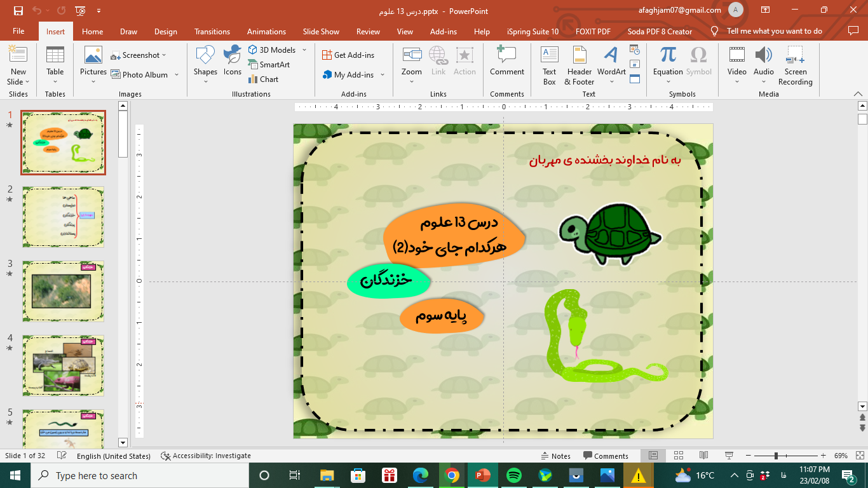The height and width of the screenshot is (488, 868).
Task: Click the Icons illustration button
Action: click(x=233, y=61)
